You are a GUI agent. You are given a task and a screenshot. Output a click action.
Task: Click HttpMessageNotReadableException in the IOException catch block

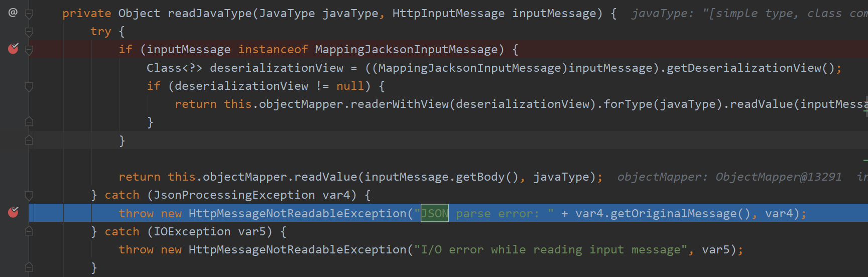(297, 250)
